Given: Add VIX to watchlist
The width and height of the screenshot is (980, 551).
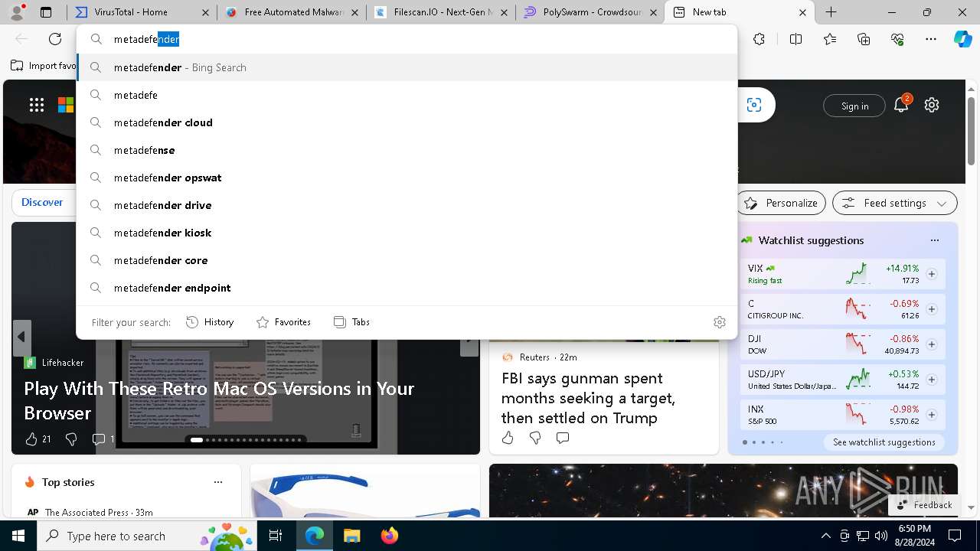Looking at the screenshot, I should 932,274.
